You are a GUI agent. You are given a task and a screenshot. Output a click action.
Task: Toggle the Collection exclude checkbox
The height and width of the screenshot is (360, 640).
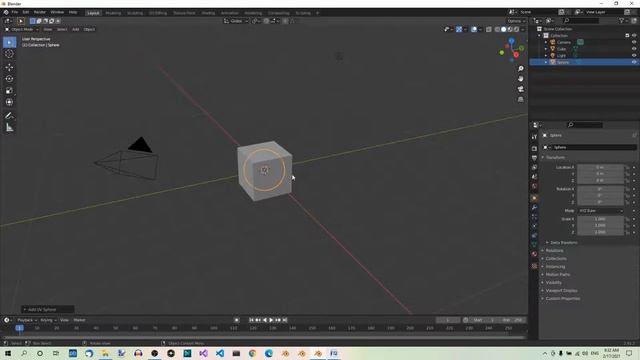point(627,36)
